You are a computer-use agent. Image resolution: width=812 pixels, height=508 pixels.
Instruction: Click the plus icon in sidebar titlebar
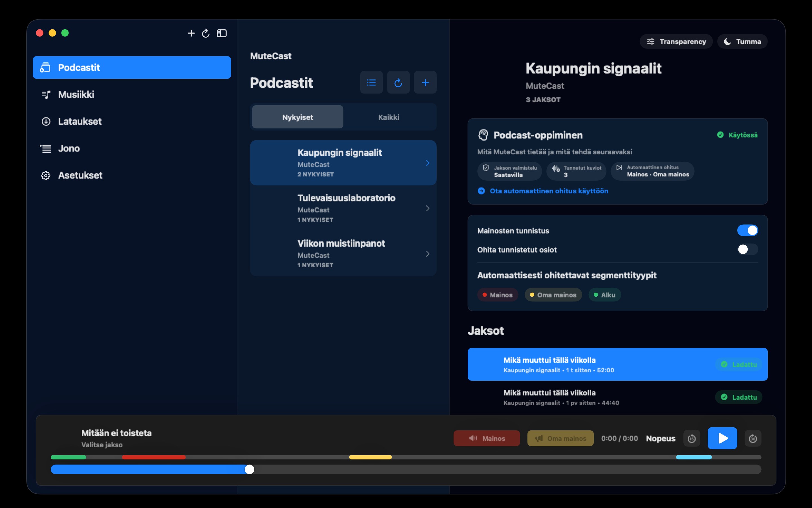point(191,33)
